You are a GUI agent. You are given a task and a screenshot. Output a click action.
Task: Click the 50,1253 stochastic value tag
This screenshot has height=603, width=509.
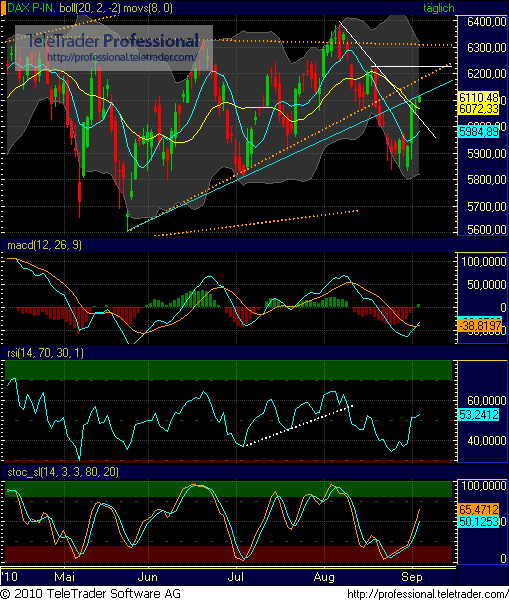(479, 522)
